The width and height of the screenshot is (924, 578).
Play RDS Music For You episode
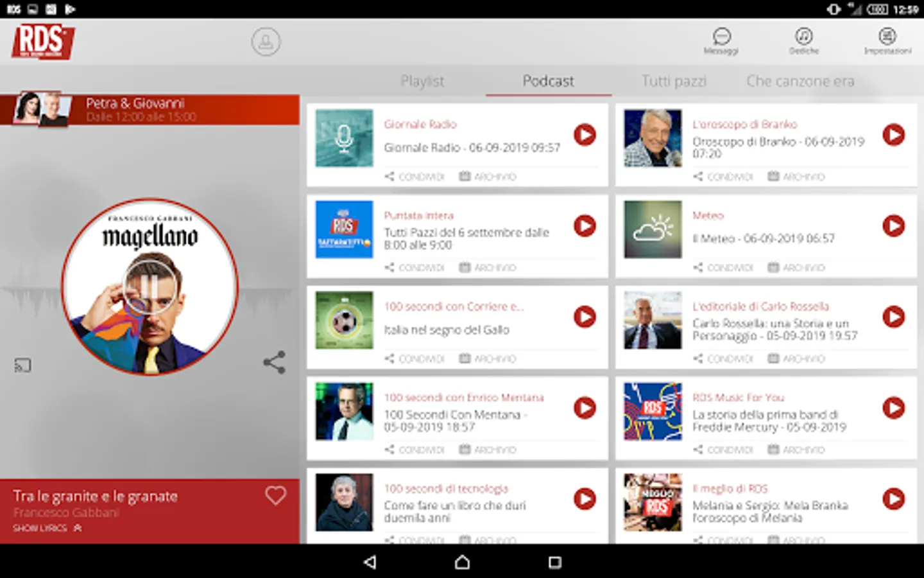(x=893, y=408)
